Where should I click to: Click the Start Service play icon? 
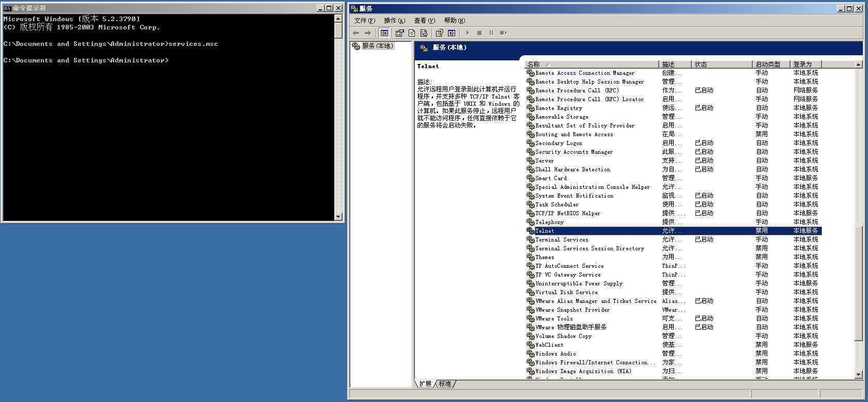(x=468, y=33)
